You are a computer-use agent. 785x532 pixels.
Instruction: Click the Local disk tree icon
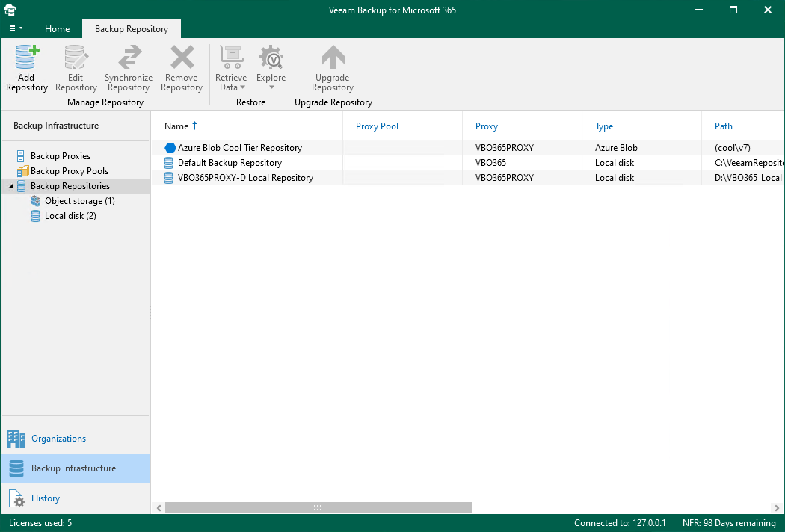35,216
